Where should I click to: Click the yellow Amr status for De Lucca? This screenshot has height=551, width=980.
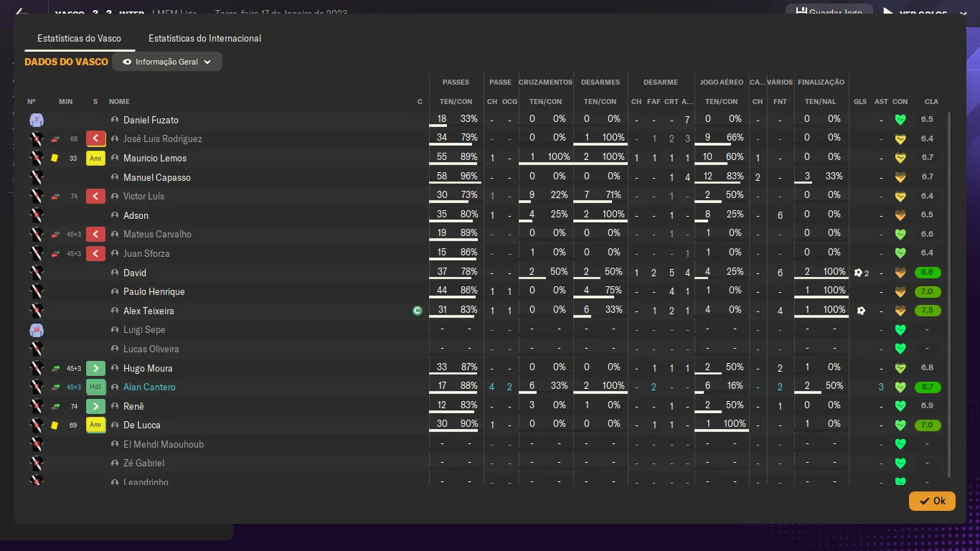pos(95,425)
